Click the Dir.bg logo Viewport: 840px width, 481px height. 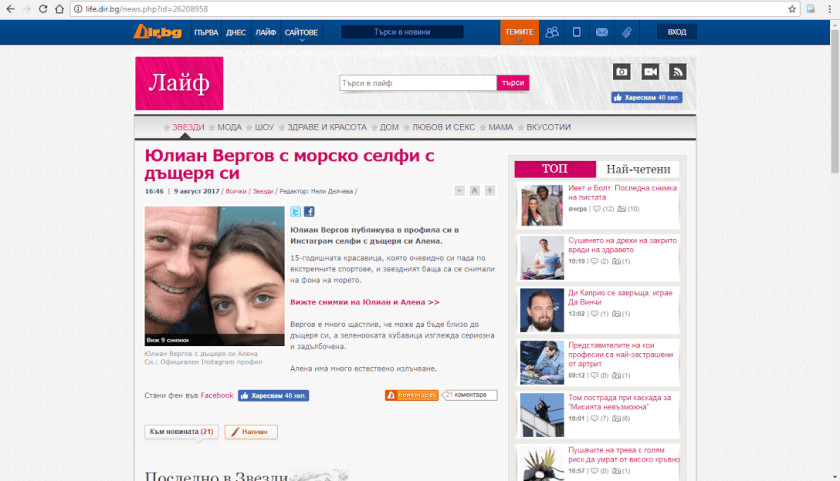click(158, 32)
